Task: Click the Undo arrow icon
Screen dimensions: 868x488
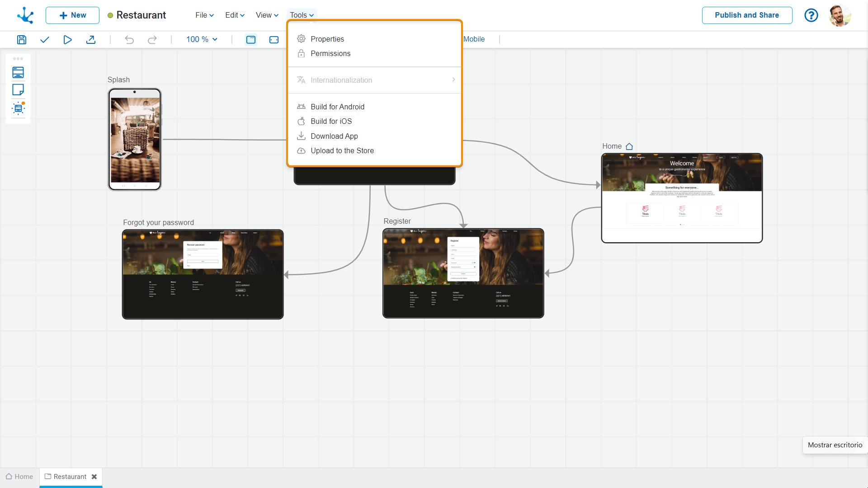Action: (129, 40)
